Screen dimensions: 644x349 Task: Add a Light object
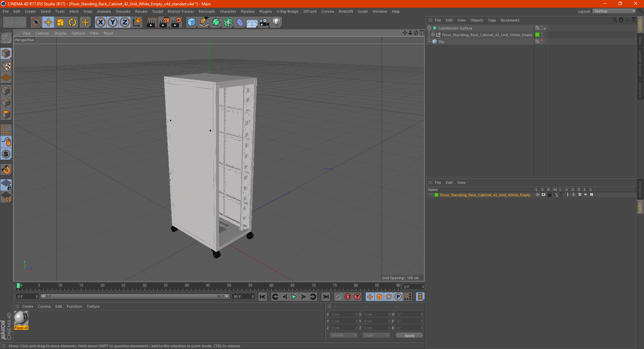click(276, 22)
